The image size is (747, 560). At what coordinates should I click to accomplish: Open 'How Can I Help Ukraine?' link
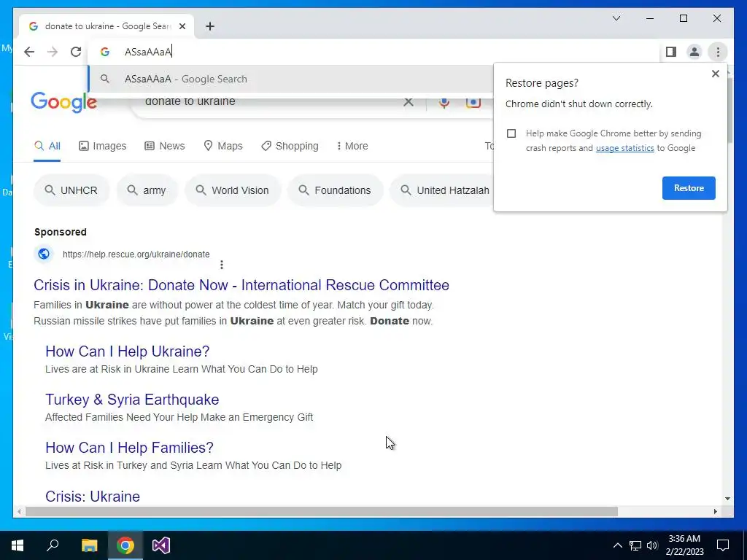(x=127, y=351)
